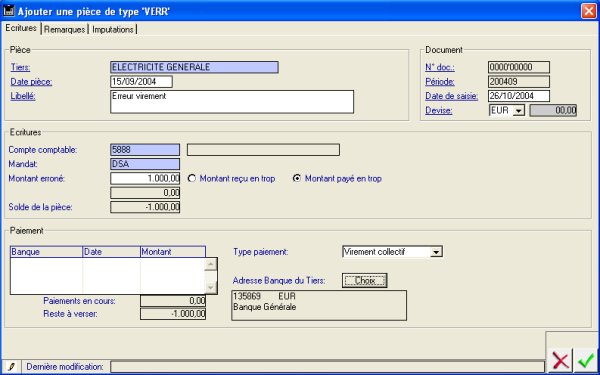The width and height of the screenshot is (600, 375).
Task: Click the N° doc field 0000'00000
Action: tap(519, 67)
